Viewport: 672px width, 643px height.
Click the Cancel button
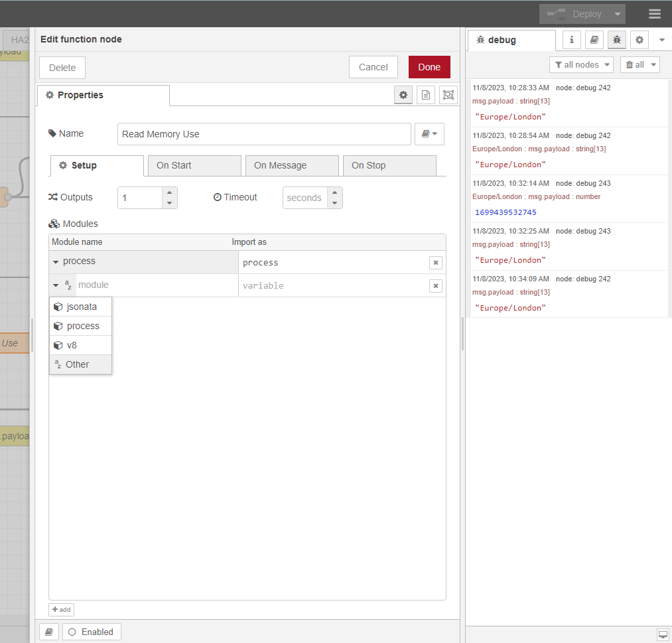coord(373,67)
